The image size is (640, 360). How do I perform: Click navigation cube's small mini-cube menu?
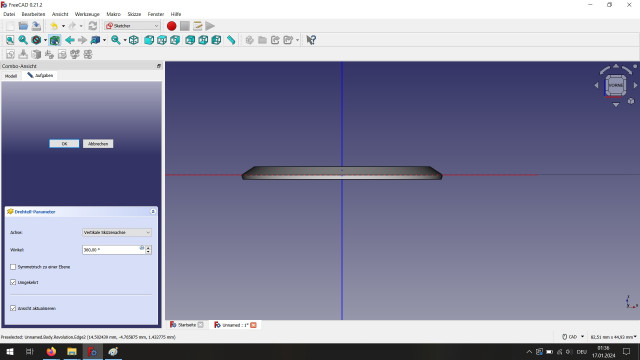pos(631,101)
